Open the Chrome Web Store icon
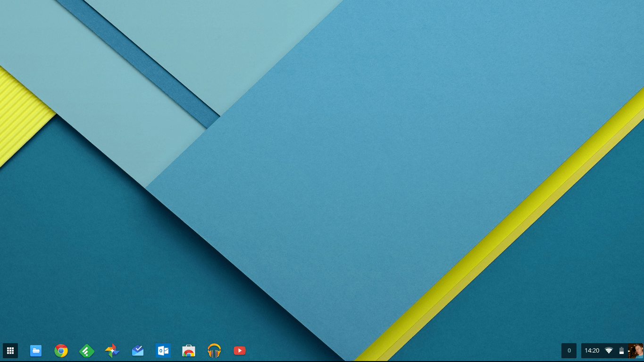Screen dimensions: 644x362 click(x=189, y=351)
